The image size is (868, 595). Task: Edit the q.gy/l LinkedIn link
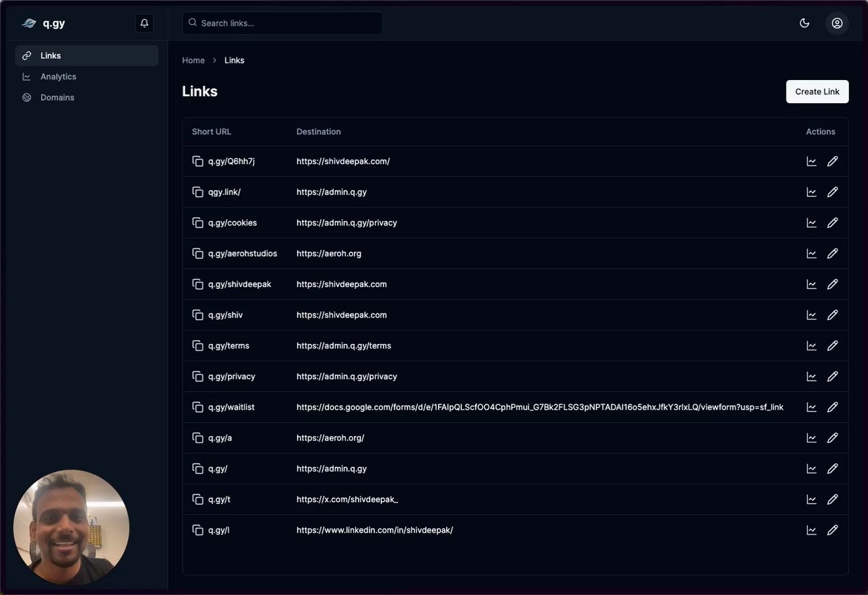(833, 530)
